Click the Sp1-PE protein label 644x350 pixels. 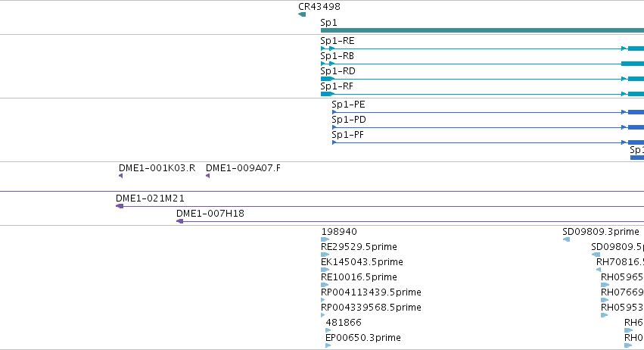[348, 105]
